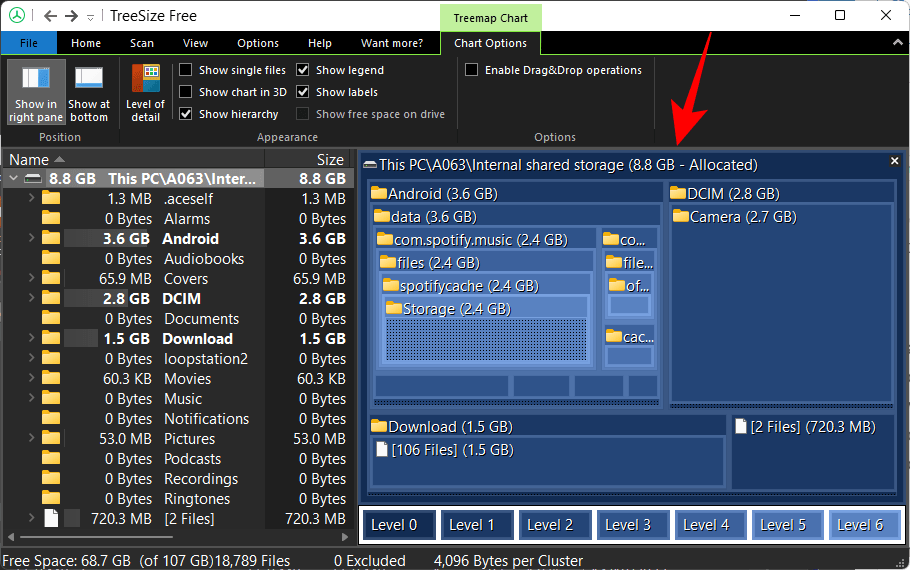
Task: Switch to the View ribbon tab
Action: [x=195, y=43]
